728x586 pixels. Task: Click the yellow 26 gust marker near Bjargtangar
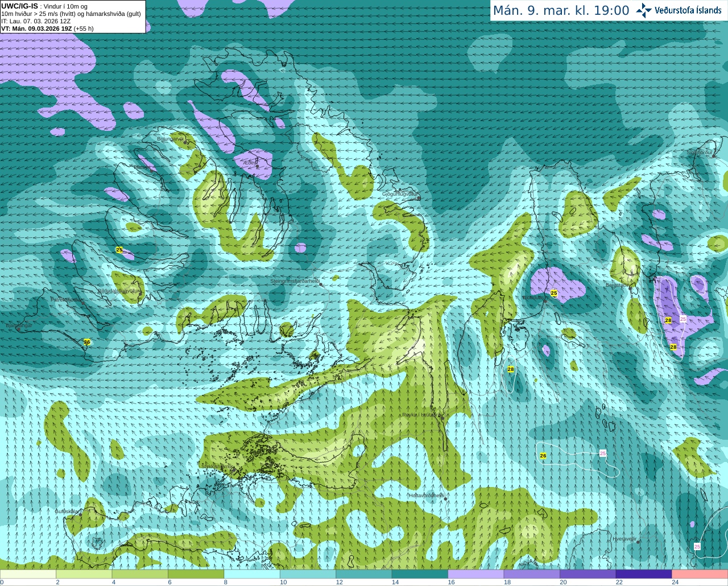(87, 342)
